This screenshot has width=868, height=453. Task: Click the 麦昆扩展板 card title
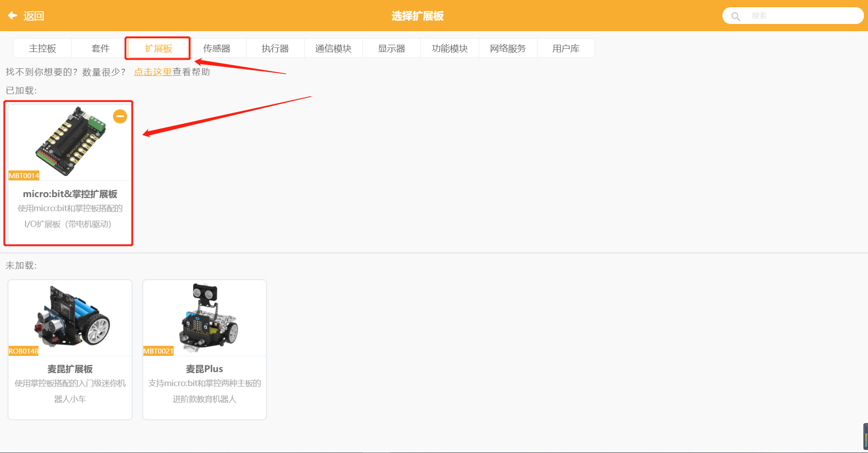pyautogui.click(x=70, y=369)
